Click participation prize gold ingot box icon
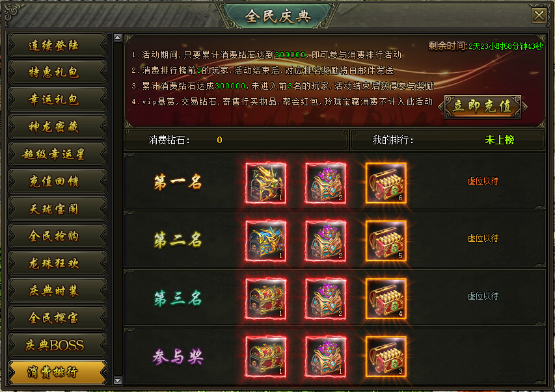Screen dimensions: 555x392 point(386,357)
